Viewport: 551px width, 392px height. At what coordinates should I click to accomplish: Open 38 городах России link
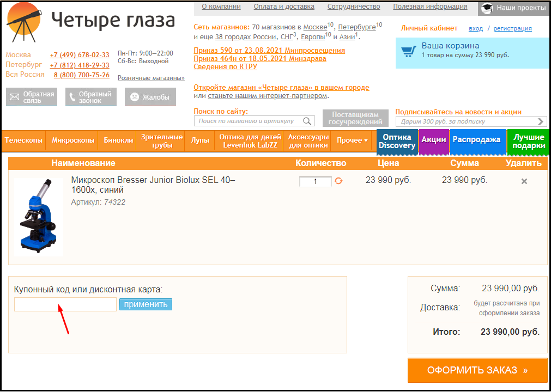point(246,37)
